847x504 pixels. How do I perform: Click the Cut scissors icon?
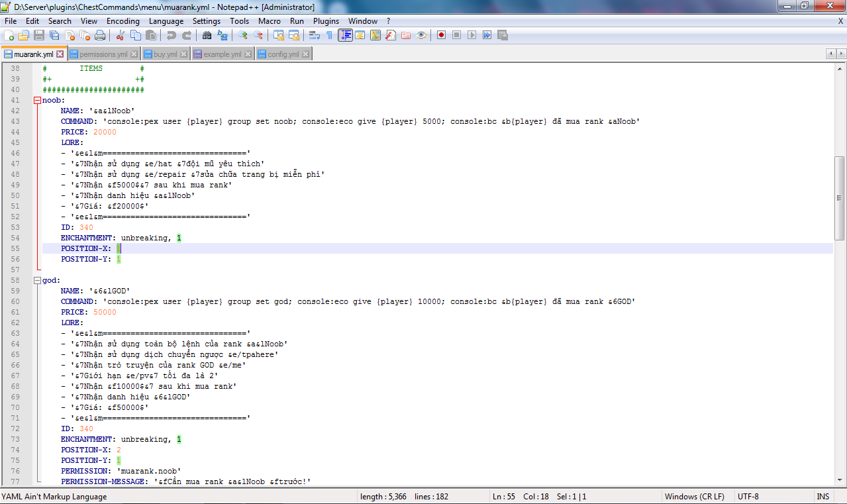point(121,35)
